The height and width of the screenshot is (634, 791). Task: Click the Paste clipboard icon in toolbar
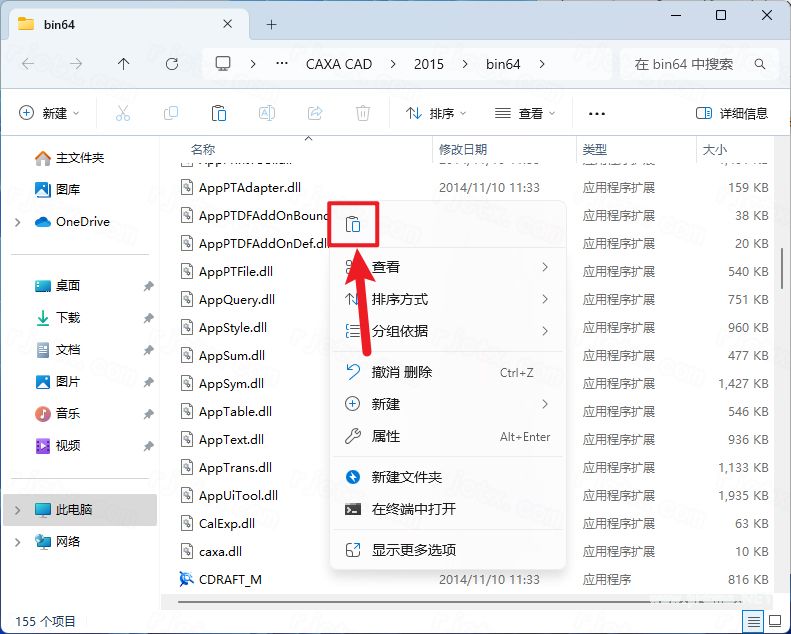point(219,113)
